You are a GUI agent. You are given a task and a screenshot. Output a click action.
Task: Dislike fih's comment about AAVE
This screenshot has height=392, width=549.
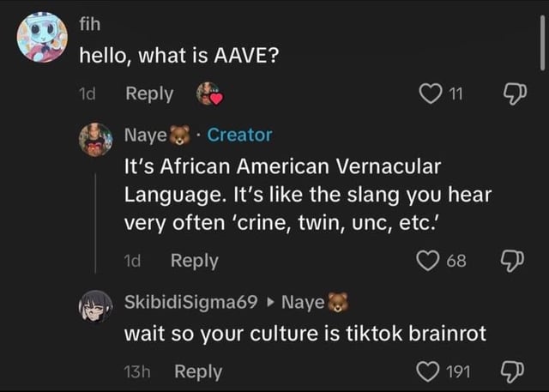(515, 94)
